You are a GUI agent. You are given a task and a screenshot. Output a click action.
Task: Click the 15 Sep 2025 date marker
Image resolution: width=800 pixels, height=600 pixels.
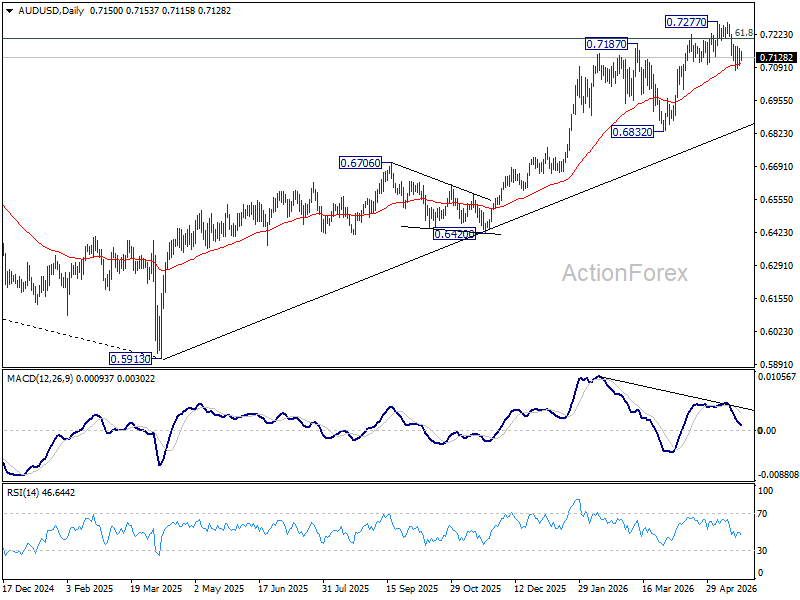tap(412, 589)
